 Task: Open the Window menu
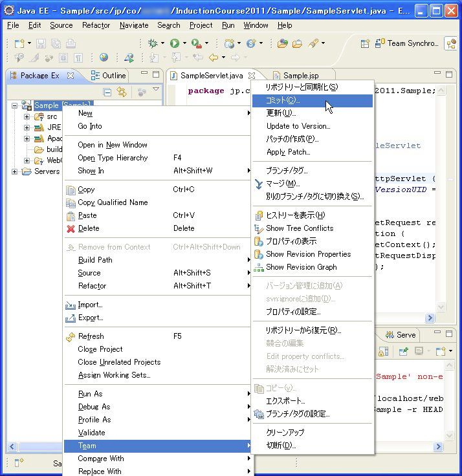(256, 25)
